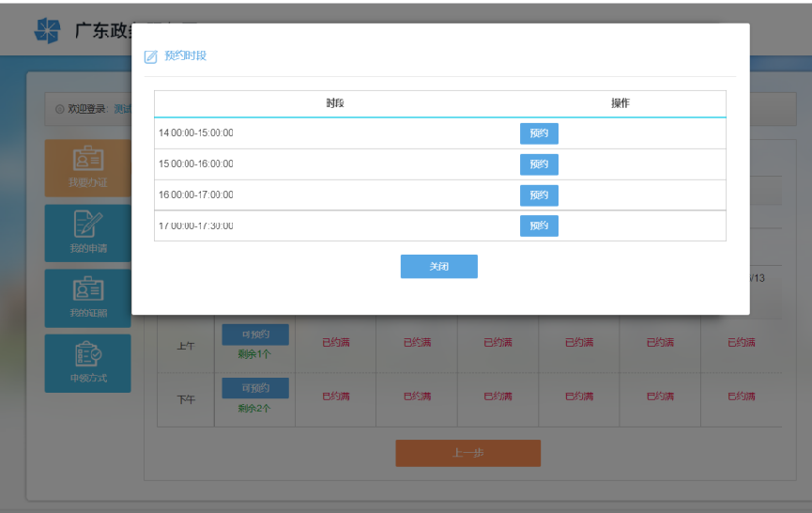Screen dimensions: 812x513
Task: Open 我的证照 sidebar icon
Action: 88,290
